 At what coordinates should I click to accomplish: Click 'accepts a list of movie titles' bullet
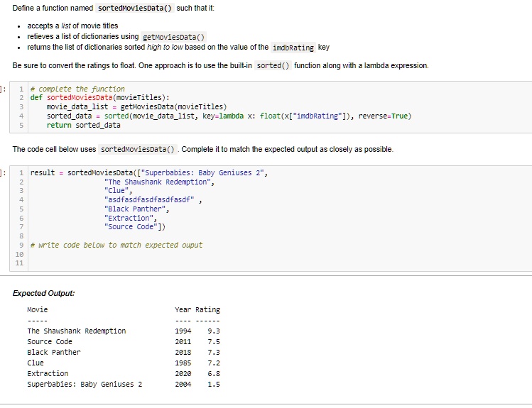[x=72, y=26]
